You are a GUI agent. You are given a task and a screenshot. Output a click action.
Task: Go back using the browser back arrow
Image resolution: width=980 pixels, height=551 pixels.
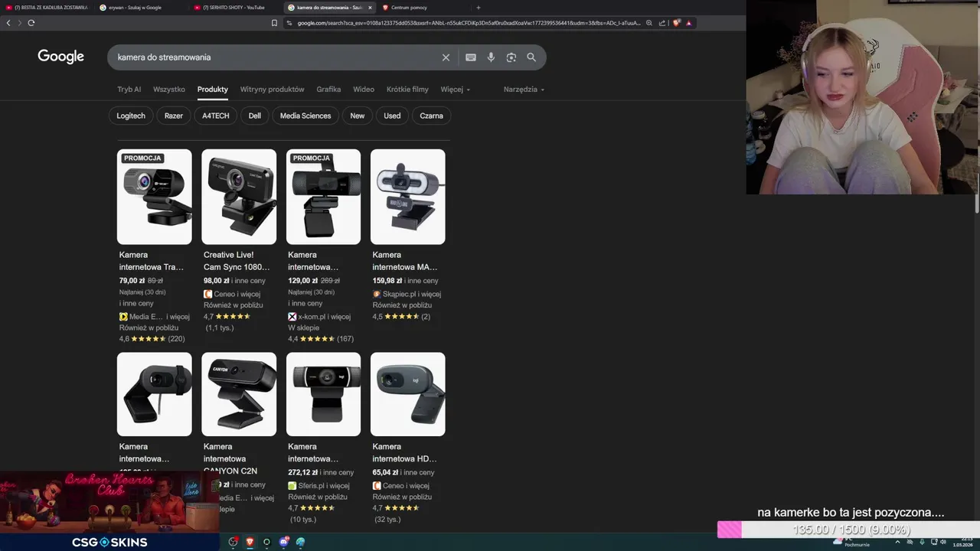tap(8, 23)
